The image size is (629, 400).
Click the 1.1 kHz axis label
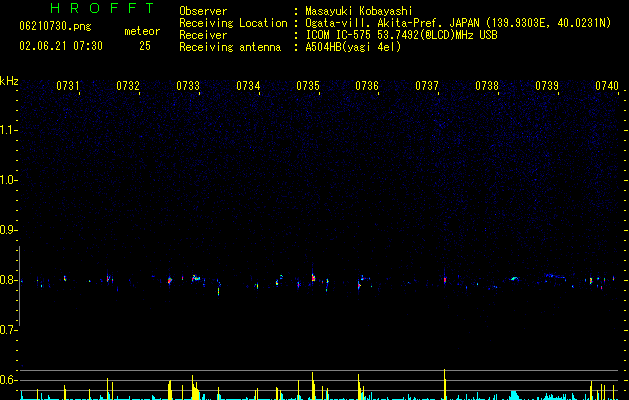pos(9,130)
